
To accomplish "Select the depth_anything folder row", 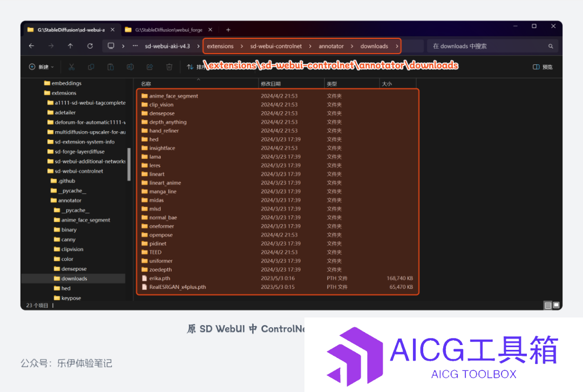I will [278, 122].
